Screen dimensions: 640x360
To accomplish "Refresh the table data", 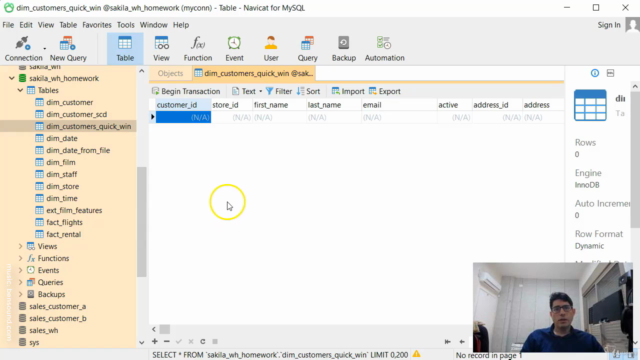I will (203, 341).
